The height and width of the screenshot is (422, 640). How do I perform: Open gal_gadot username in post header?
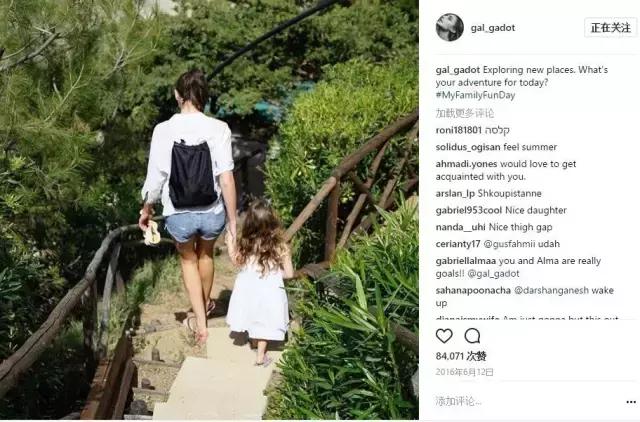493,28
